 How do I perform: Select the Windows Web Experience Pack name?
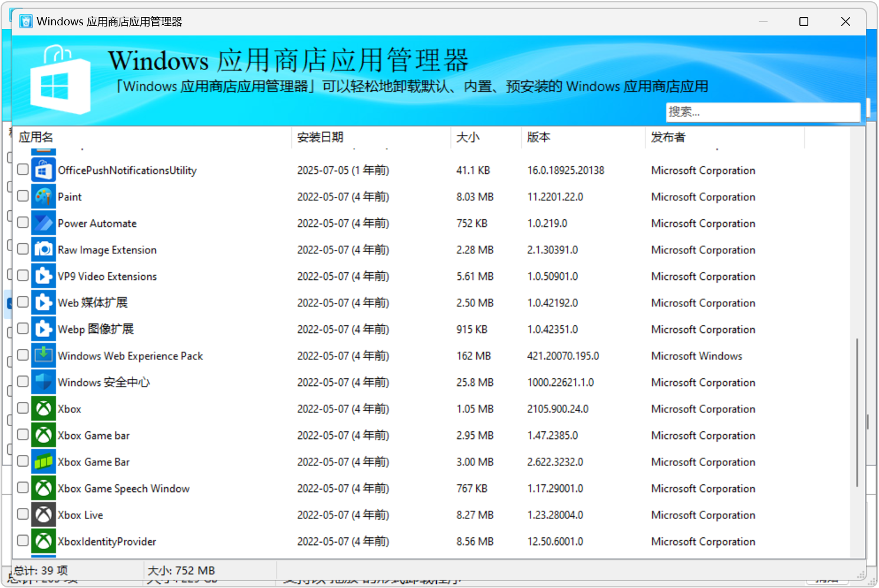pos(130,356)
